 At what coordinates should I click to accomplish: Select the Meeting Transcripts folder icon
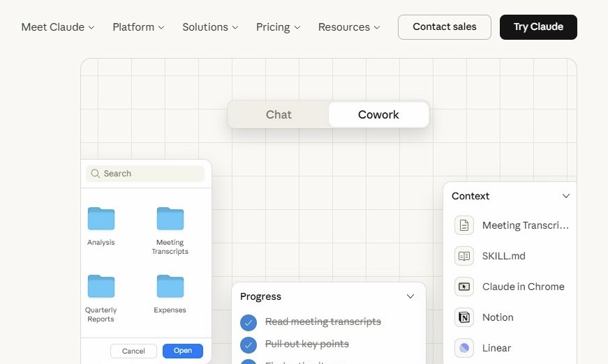tap(170, 219)
